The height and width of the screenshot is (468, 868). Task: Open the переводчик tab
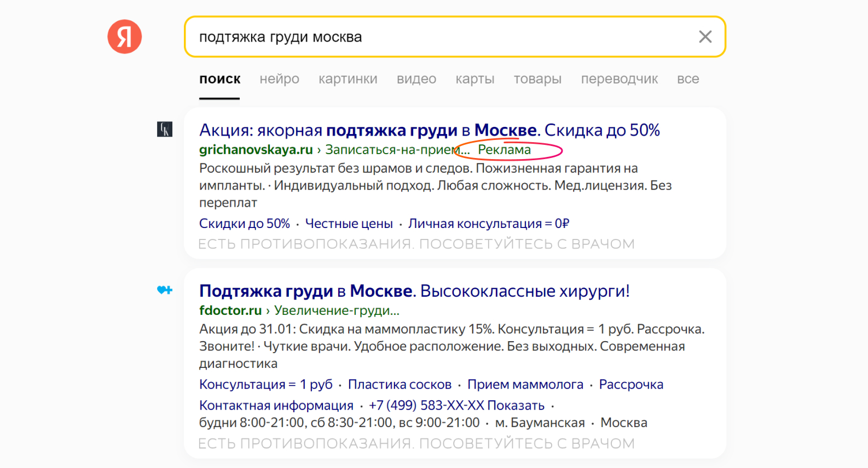pos(619,79)
